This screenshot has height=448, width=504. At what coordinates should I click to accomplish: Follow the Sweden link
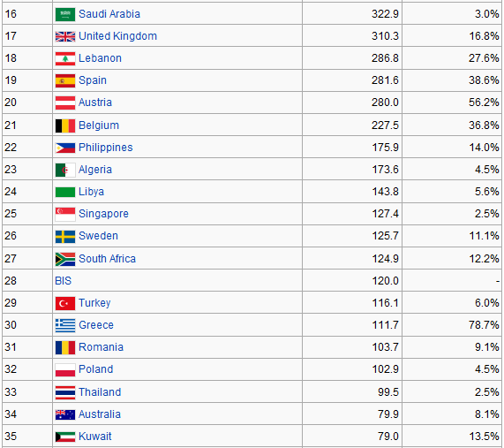click(98, 236)
